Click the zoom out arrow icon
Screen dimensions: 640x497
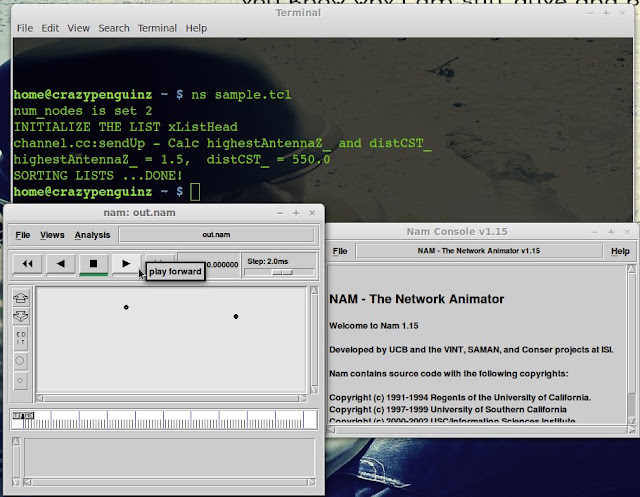[x=21, y=316]
